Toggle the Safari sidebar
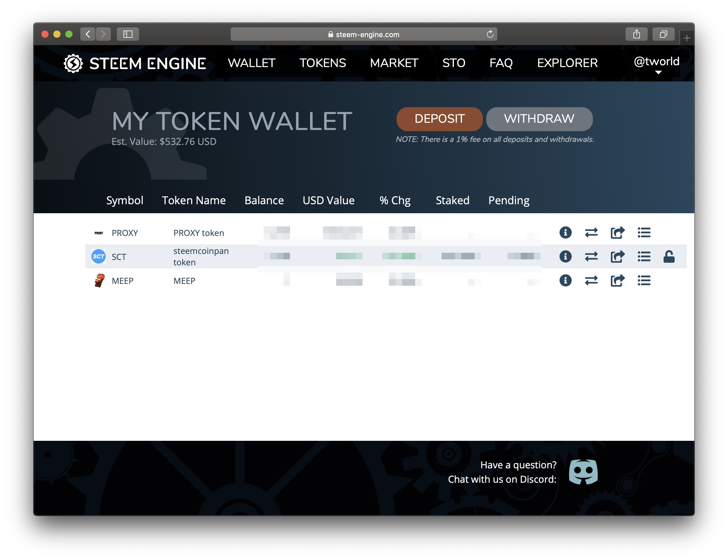Viewport: 728px width, 560px height. coord(128,34)
